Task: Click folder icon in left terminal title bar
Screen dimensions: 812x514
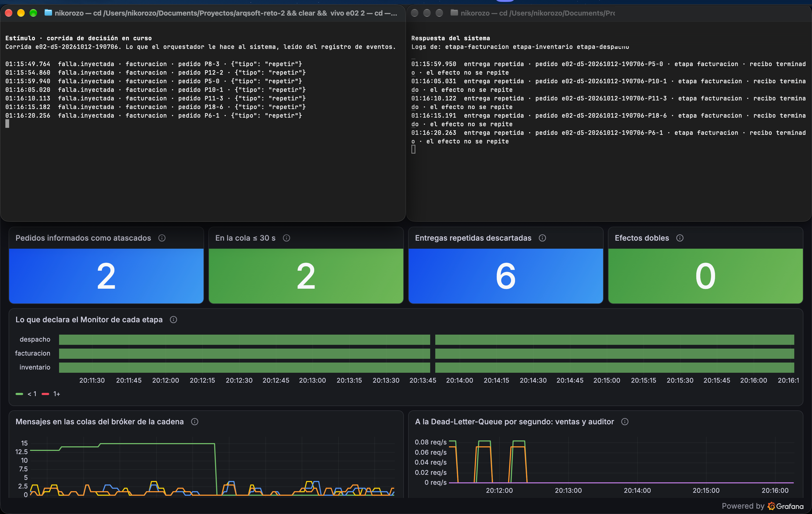Action: pyautogui.click(x=48, y=13)
